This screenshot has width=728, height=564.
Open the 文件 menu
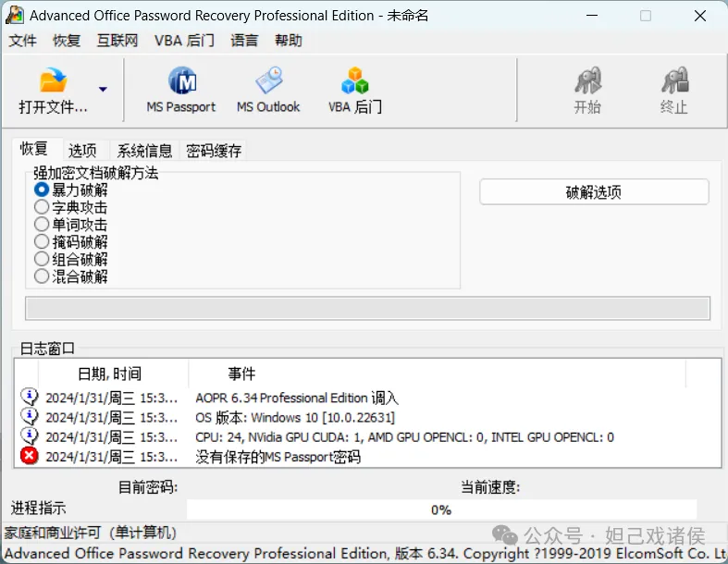tap(22, 41)
